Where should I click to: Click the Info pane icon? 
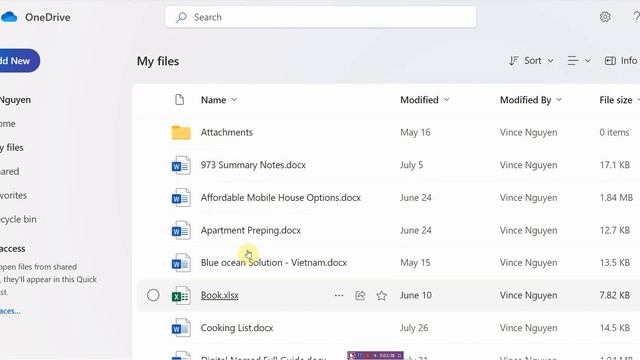[x=610, y=61]
